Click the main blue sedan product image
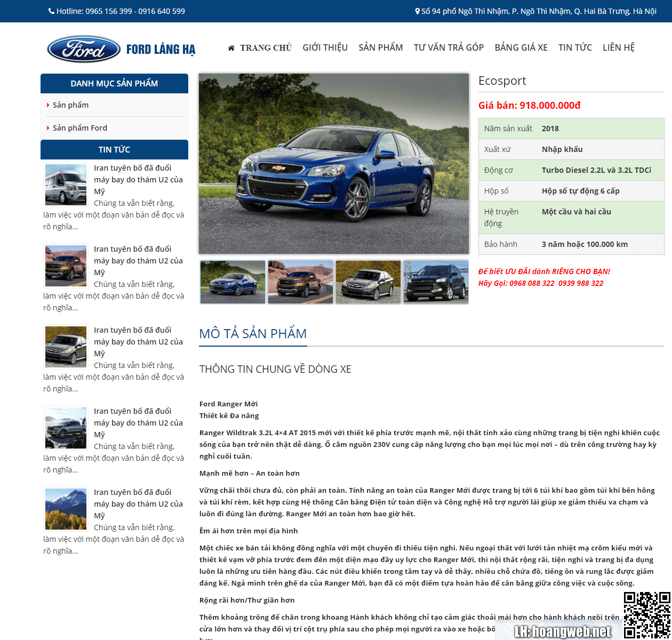This screenshot has width=672, height=640. pyautogui.click(x=334, y=164)
